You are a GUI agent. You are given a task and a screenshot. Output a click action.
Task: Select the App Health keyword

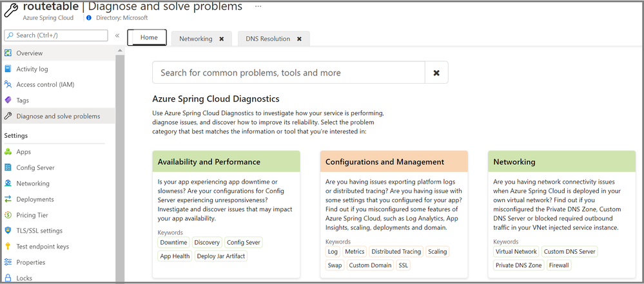point(175,256)
